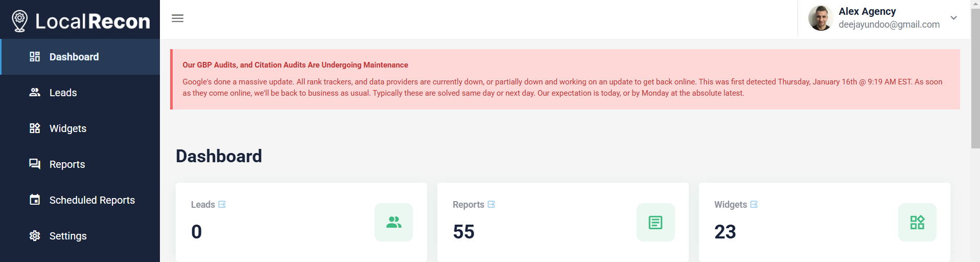980x262 pixels.
Task: Go to Leads in the sidebar
Action: [63, 93]
